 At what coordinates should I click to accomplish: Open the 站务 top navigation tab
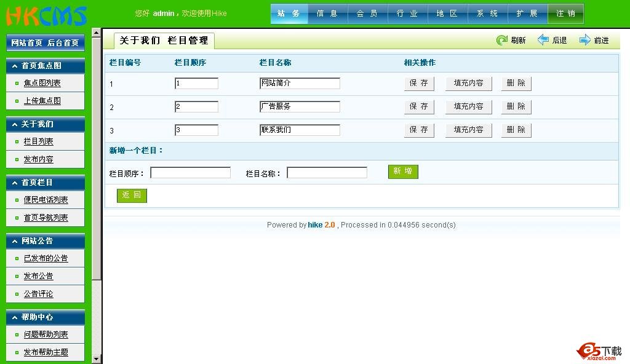click(x=289, y=14)
